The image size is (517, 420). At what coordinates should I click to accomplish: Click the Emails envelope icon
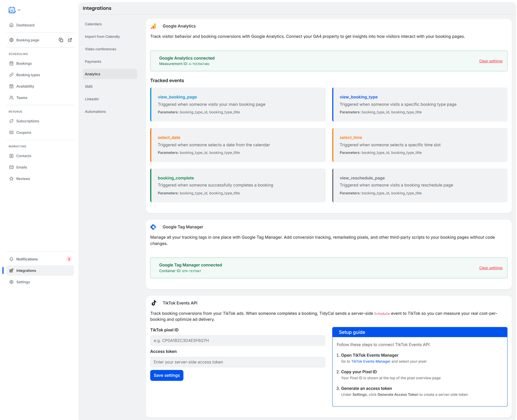click(x=11, y=167)
